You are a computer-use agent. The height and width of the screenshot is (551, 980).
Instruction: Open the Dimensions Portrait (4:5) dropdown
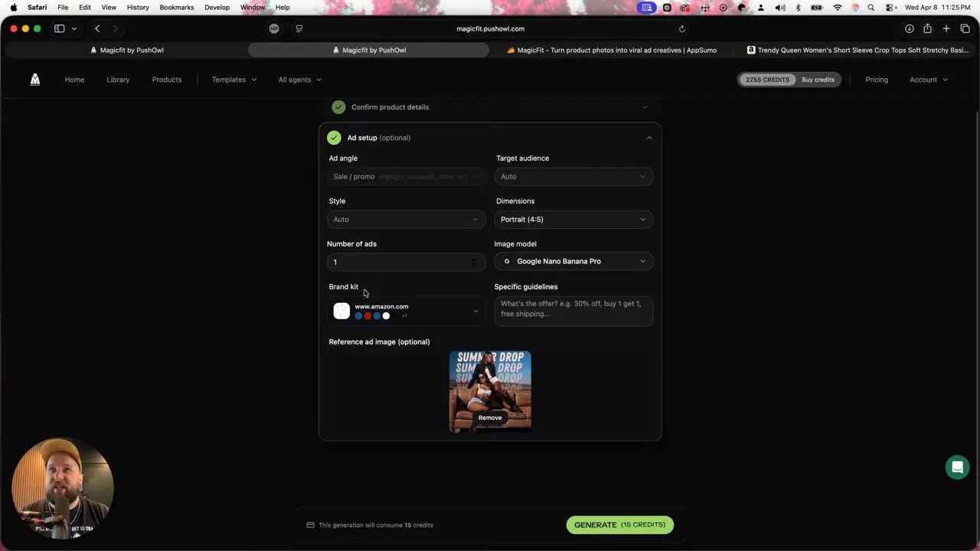click(x=573, y=220)
